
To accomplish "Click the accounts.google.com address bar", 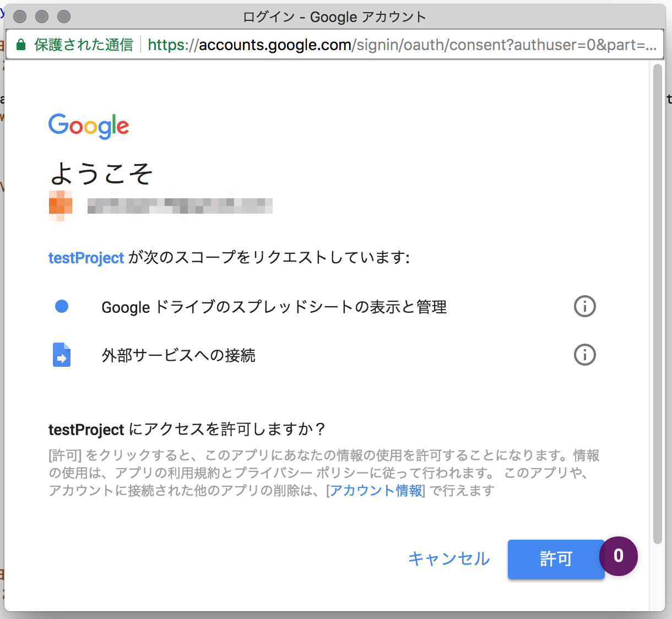I will click(402, 45).
